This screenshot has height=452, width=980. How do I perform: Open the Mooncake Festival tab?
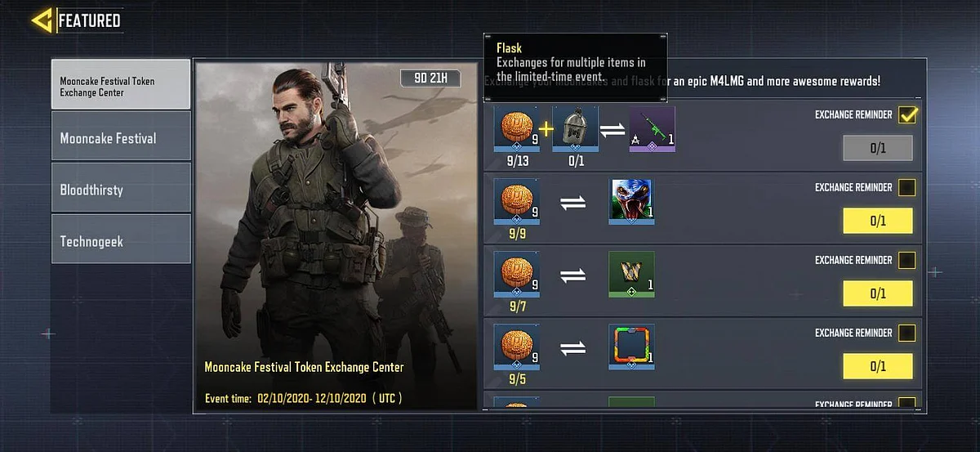click(x=121, y=136)
